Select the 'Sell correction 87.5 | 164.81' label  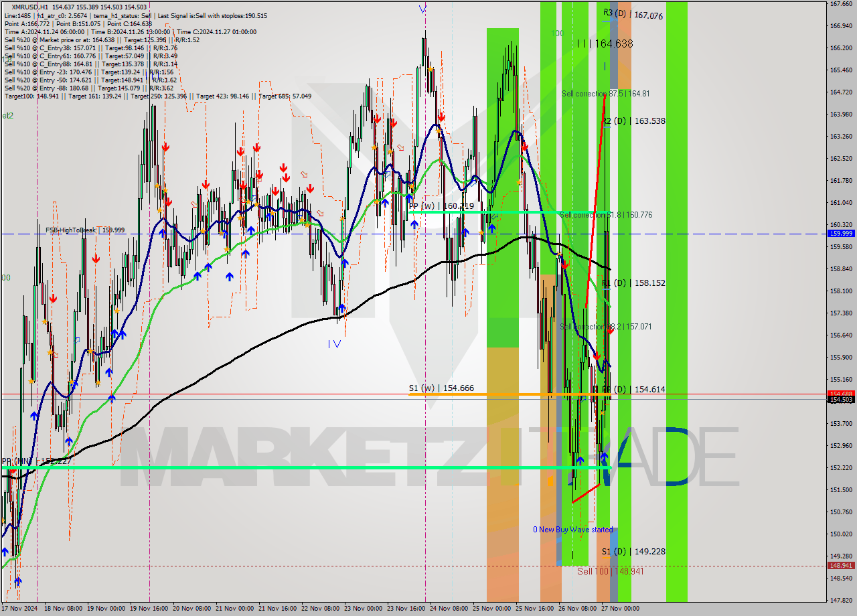coord(605,94)
